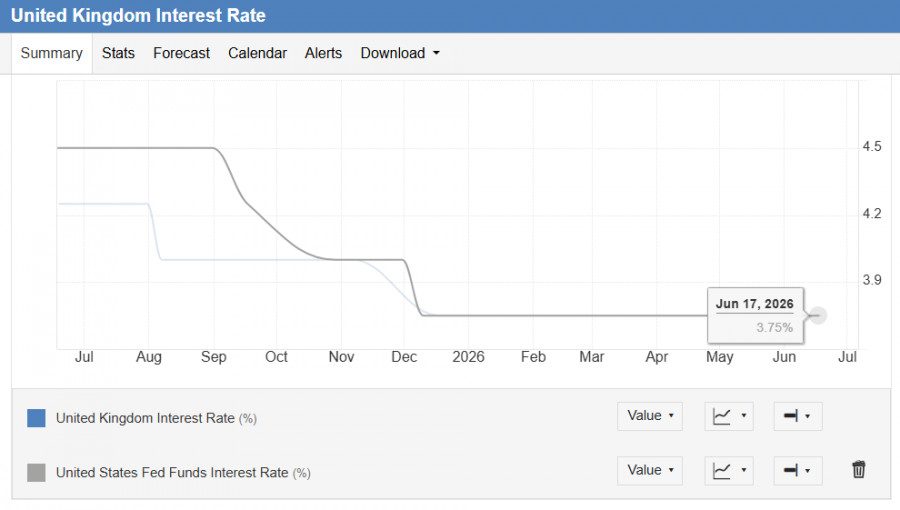This screenshot has width=900, height=510.
Task: Open axis position dropdown for United States row
Action: (798, 470)
